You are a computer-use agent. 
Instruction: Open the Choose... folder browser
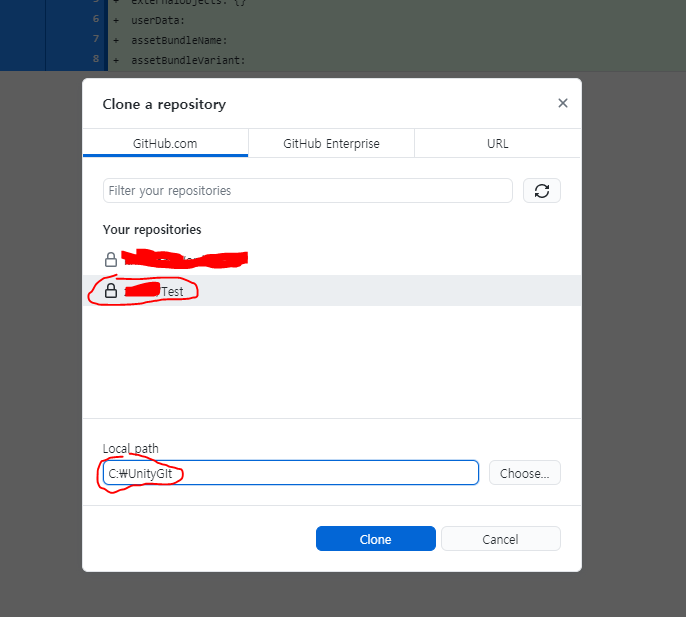(x=525, y=473)
